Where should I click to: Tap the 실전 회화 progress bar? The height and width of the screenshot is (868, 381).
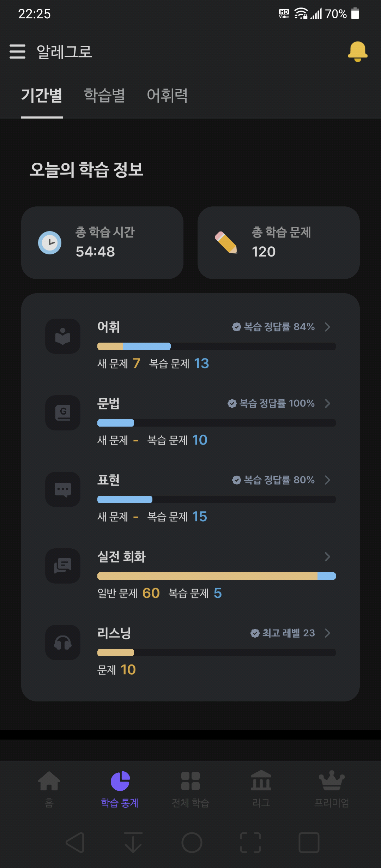tap(217, 576)
